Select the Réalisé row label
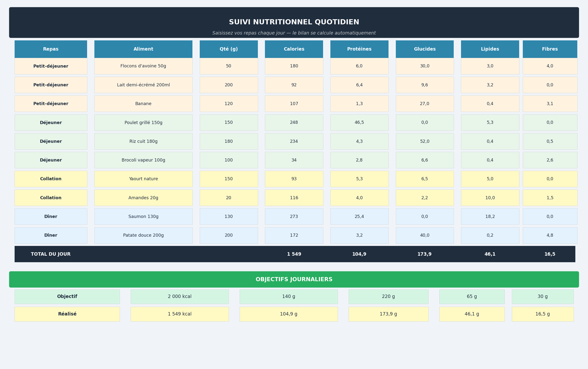This screenshot has width=588, height=369. coord(67,314)
